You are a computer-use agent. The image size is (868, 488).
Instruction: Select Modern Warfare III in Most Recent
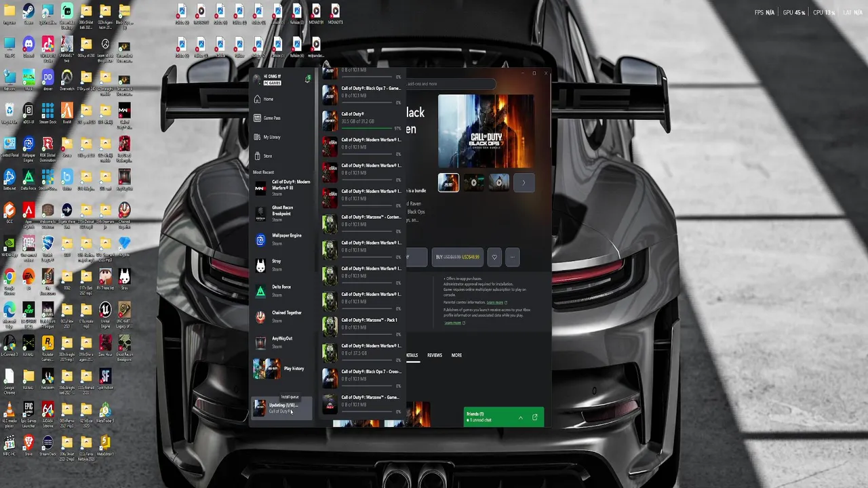point(282,188)
